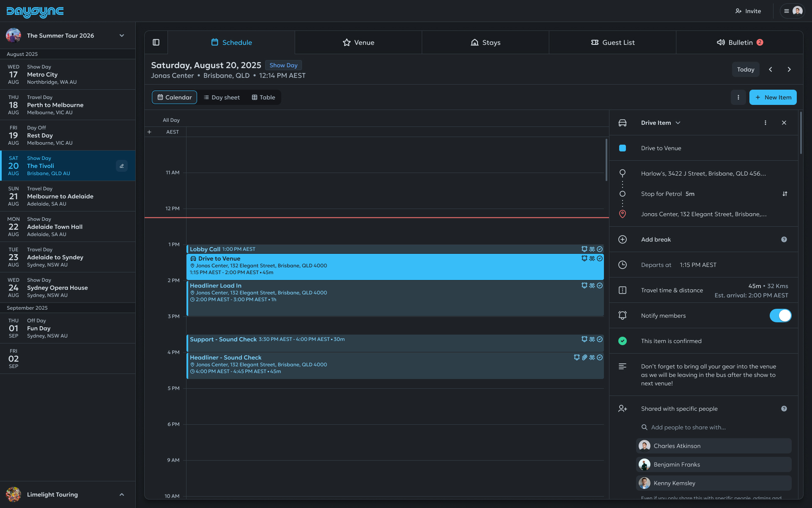812x508 pixels.
Task: Click the edit pencil on The Tivoli sidebar entry
Action: (122, 166)
